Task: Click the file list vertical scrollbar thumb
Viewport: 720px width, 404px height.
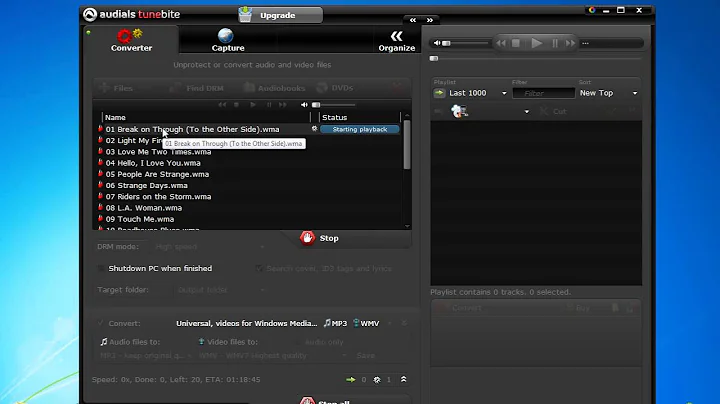Action: pyautogui.click(x=407, y=145)
